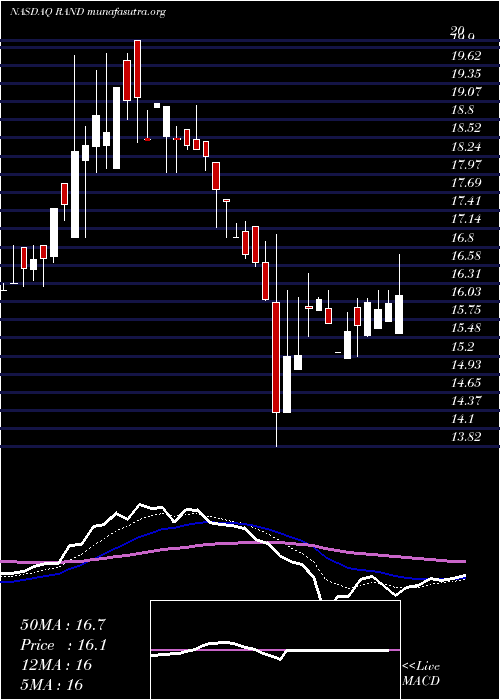Viewport: 500px width, 700px height.
Task: Click the 18.24 price axis label
Action: pyautogui.click(x=466, y=147)
